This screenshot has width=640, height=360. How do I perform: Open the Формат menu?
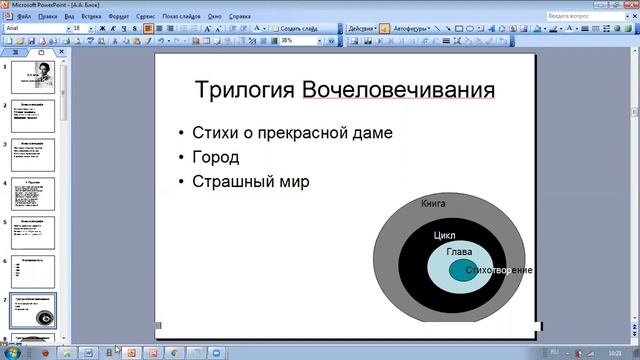(x=118, y=16)
